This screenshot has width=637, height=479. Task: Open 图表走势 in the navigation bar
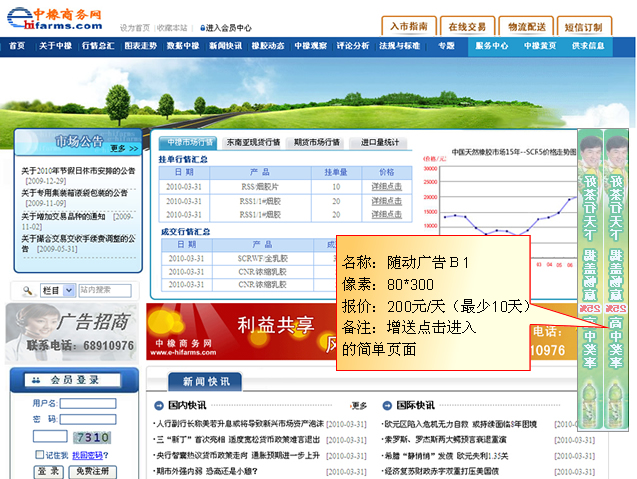(x=141, y=46)
